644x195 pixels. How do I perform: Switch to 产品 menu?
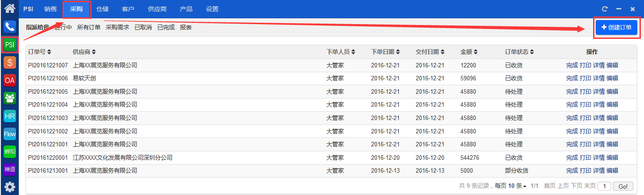coord(186,9)
